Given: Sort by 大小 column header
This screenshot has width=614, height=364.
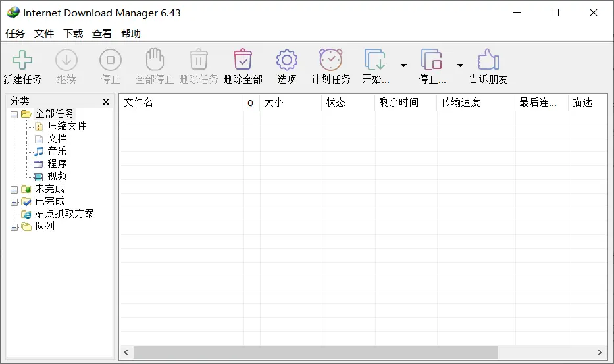Looking at the screenshot, I should click(x=291, y=103).
